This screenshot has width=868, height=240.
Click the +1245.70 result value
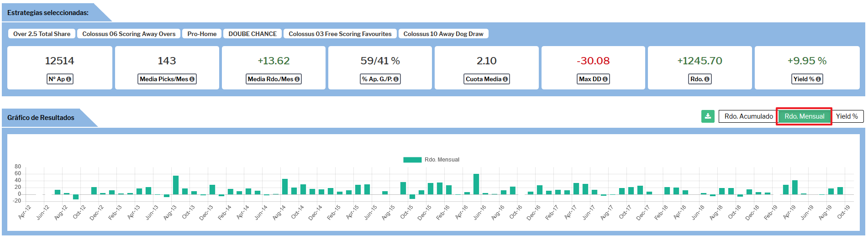click(x=700, y=61)
